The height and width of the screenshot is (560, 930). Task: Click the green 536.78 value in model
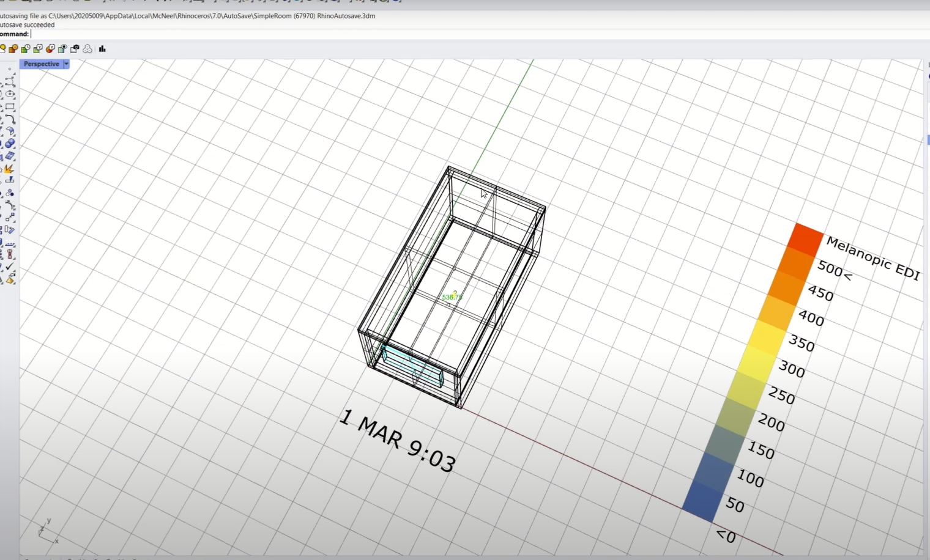coord(452,297)
